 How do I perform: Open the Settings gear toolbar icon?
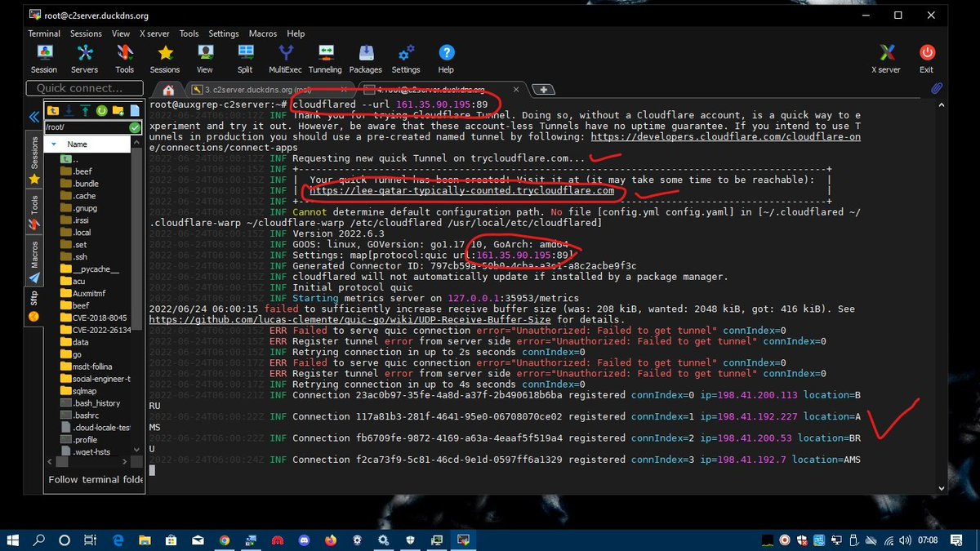coord(406,59)
